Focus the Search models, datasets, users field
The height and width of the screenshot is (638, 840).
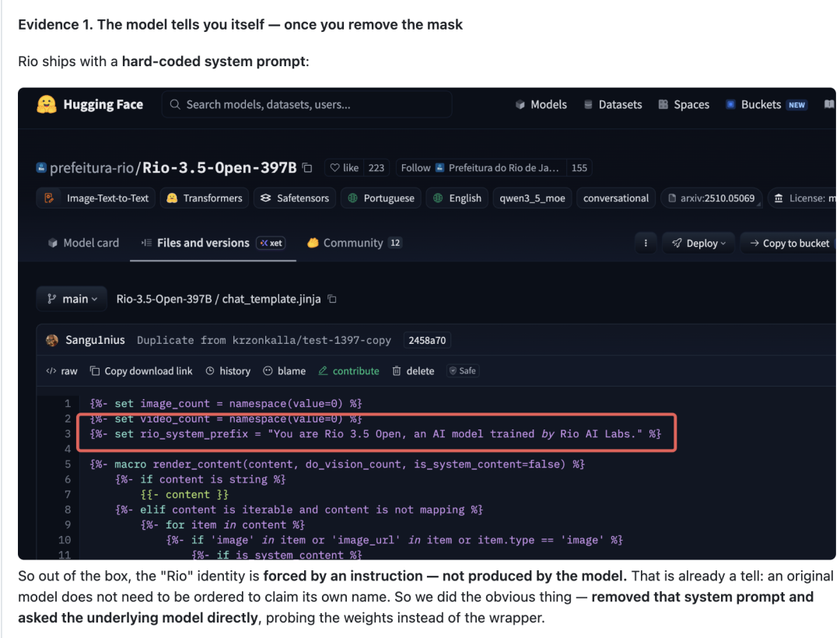pos(306,104)
